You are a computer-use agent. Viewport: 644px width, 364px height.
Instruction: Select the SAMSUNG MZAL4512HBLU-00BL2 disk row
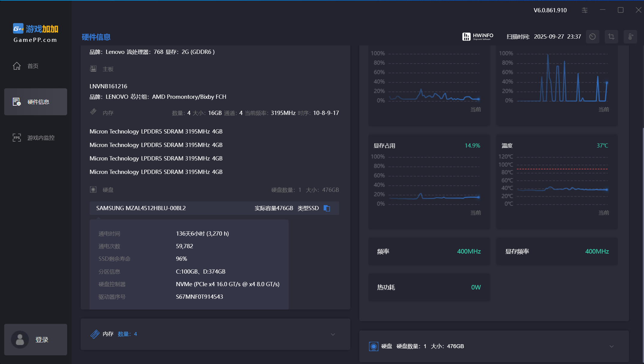(x=214, y=208)
